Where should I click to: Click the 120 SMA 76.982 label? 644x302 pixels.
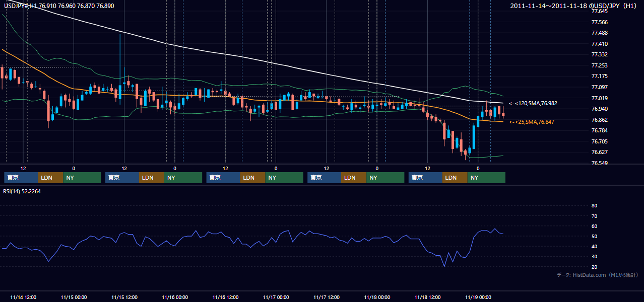click(533, 103)
